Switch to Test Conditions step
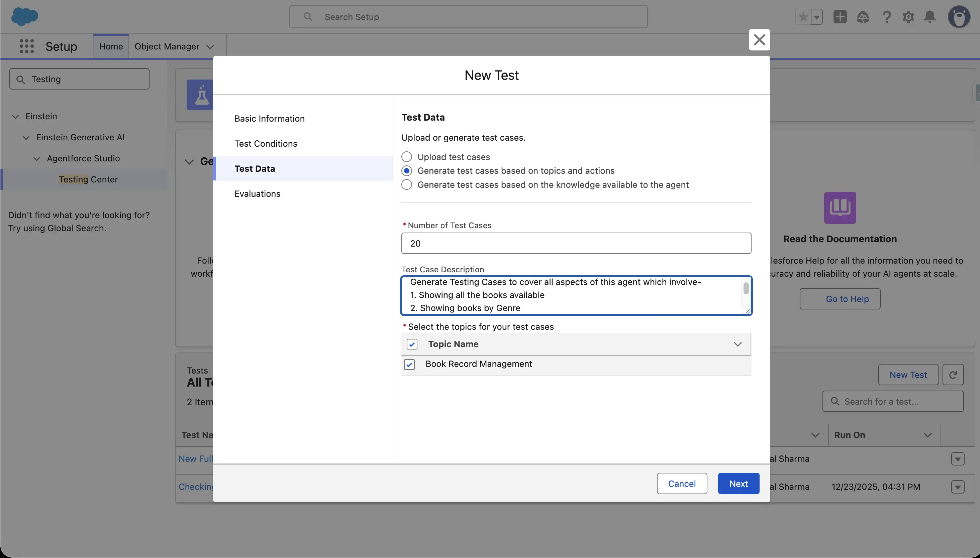 click(x=266, y=143)
